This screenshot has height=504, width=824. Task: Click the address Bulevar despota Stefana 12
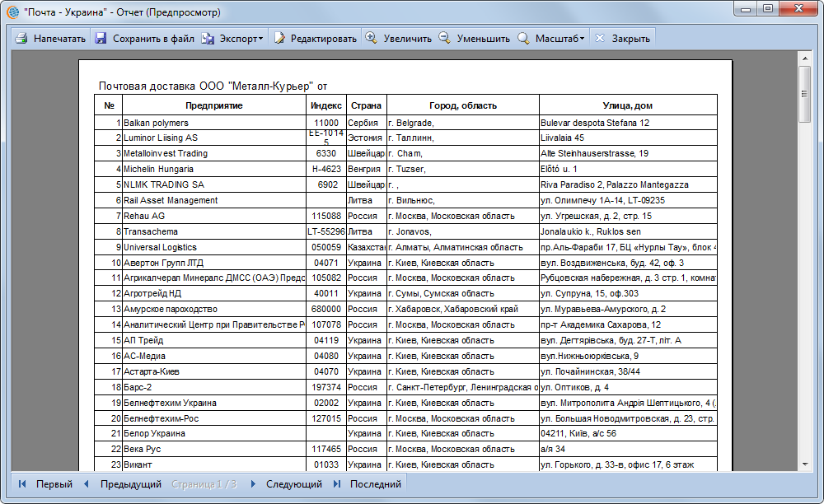pyautogui.click(x=628, y=123)
